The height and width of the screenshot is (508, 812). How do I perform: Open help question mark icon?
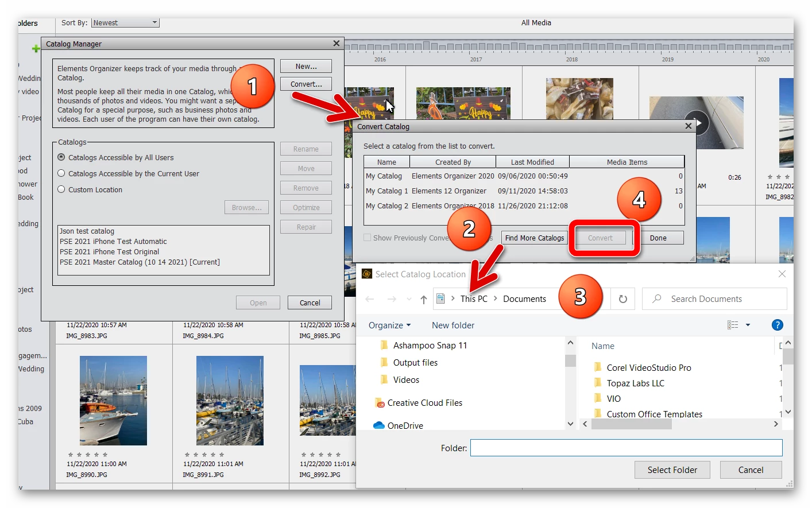[778, 325]
